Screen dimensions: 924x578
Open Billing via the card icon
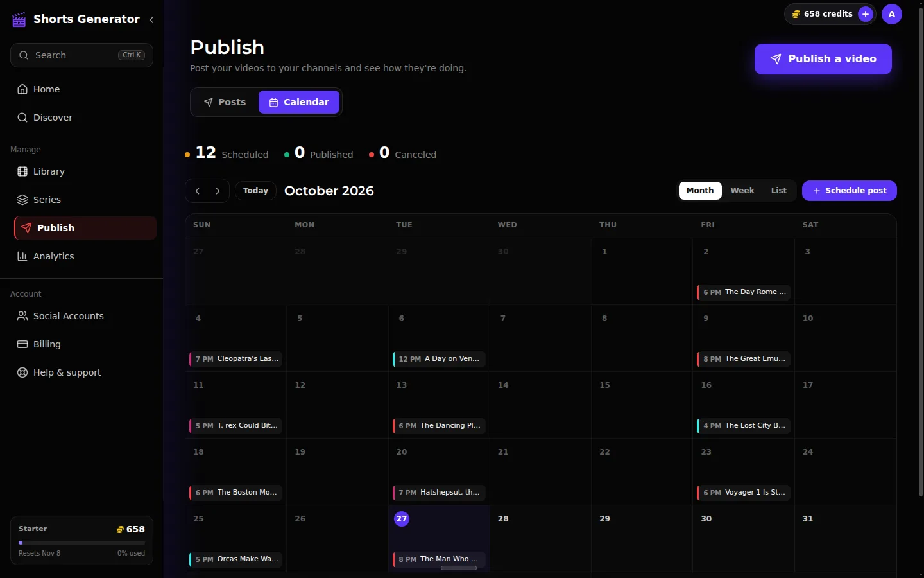(22, 344)
